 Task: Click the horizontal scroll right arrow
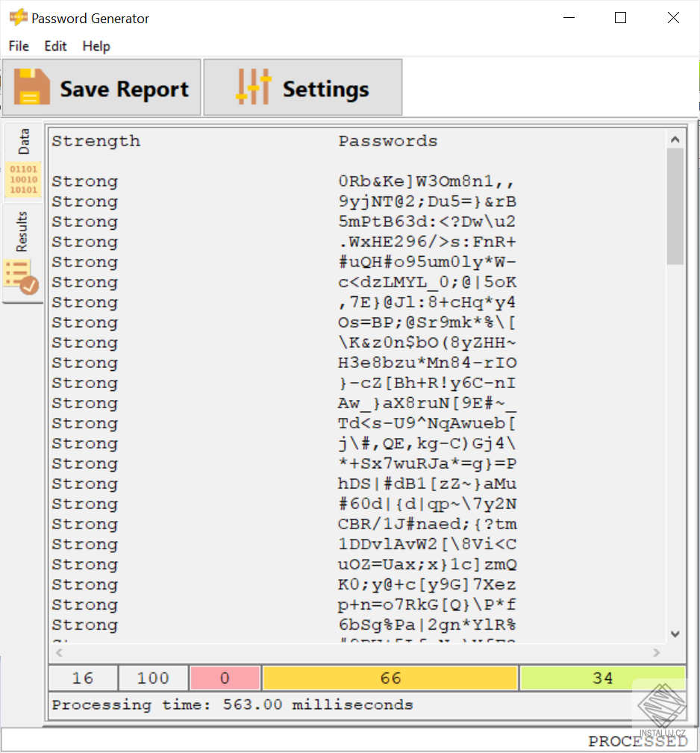coord(656,653)
